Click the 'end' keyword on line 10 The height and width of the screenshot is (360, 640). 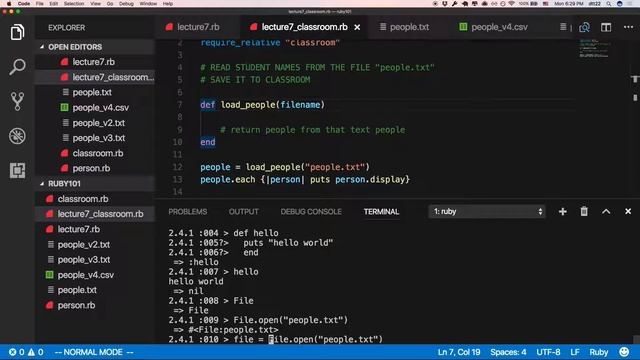point(208,142)
